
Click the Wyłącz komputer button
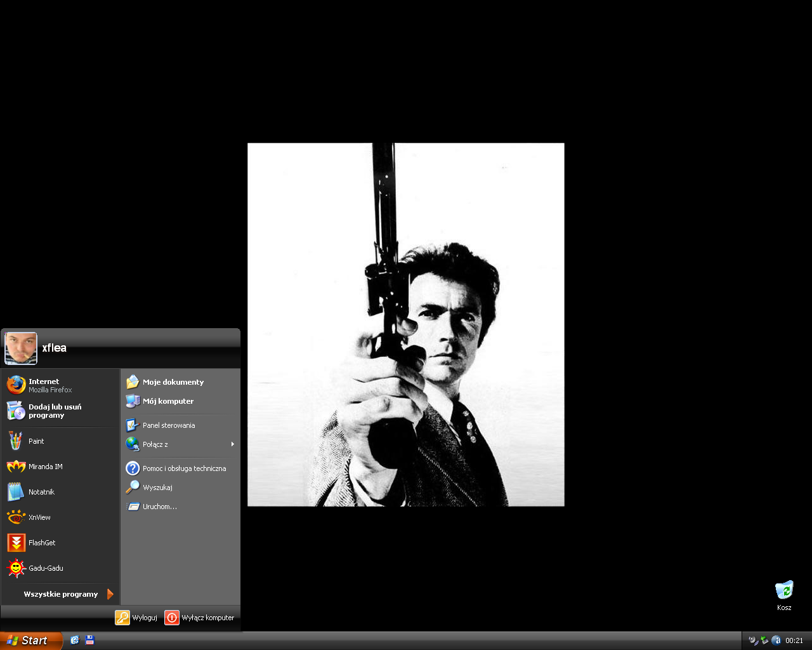pyautogui.click(x=200, y=618)
